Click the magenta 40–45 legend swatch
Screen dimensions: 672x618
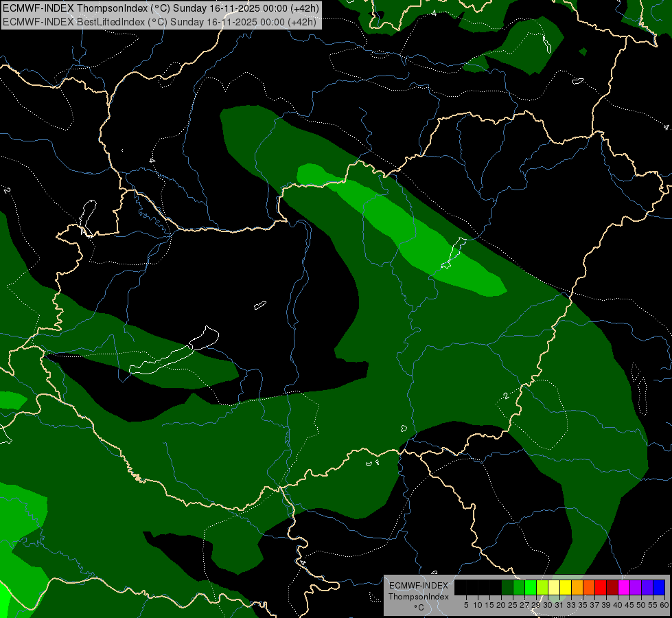pyautogui.click(x=624, y=587)
